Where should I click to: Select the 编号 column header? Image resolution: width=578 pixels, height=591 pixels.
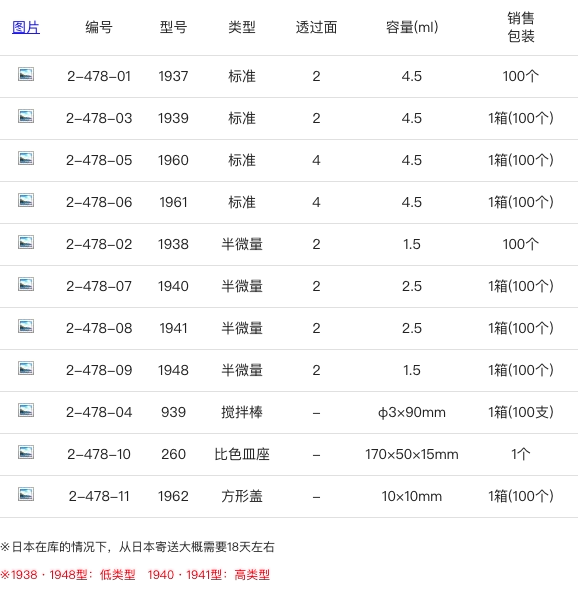[99, 28]
